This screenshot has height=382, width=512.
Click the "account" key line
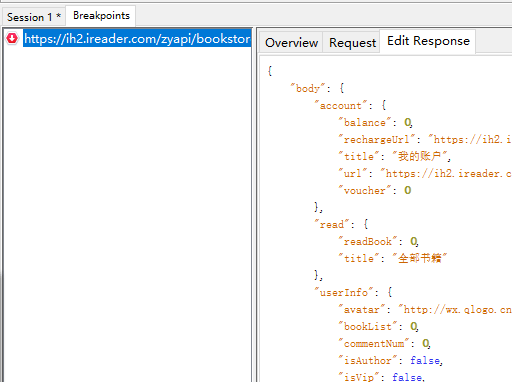coord(350,105)
